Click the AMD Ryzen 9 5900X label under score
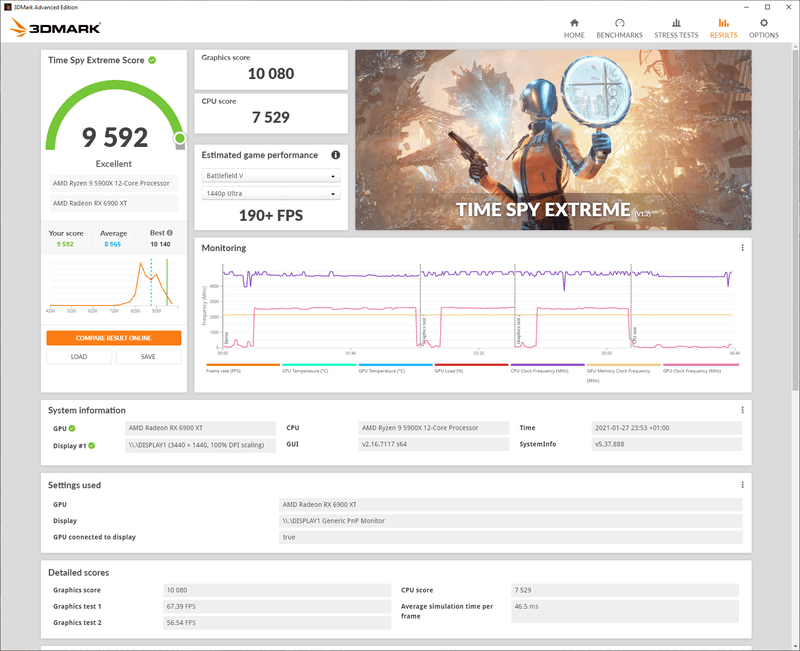 click(x=114, y=183)
